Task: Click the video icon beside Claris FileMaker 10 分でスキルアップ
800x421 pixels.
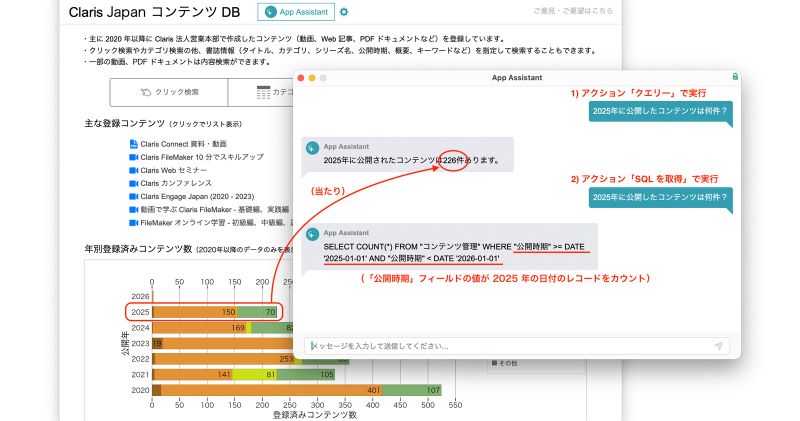Action: tap(133, 157)
